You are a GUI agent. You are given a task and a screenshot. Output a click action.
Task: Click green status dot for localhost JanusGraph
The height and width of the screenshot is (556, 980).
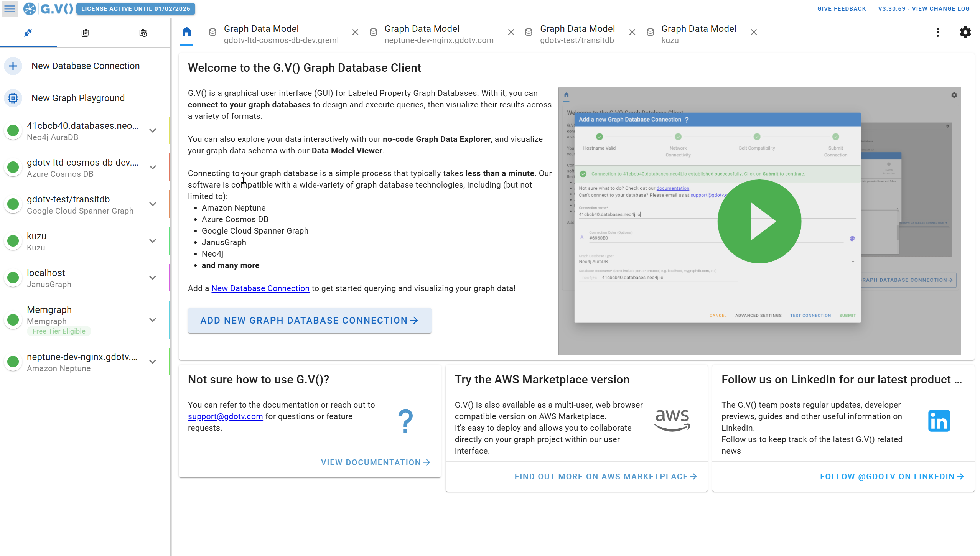pyautogui.click(x=13, y=278)
